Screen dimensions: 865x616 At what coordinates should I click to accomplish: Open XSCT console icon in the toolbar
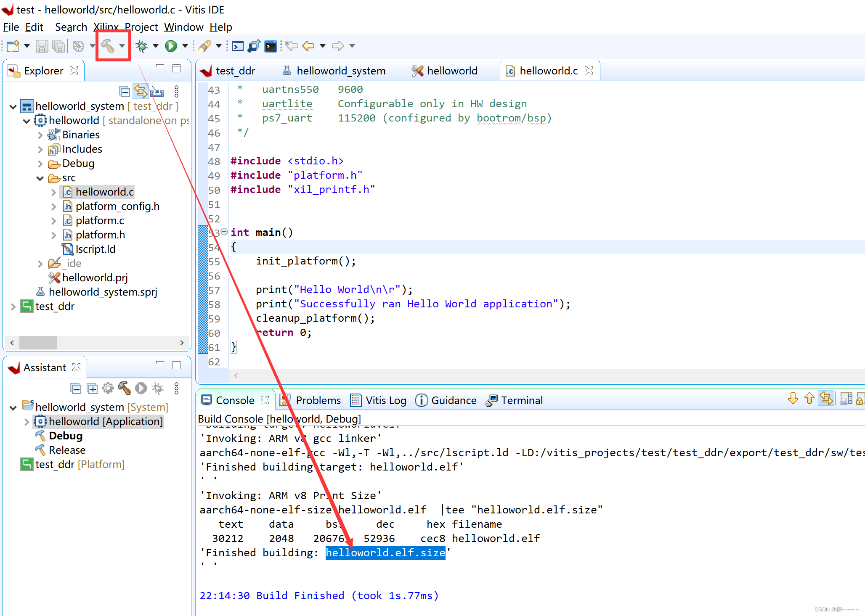(x=237, y=46)
